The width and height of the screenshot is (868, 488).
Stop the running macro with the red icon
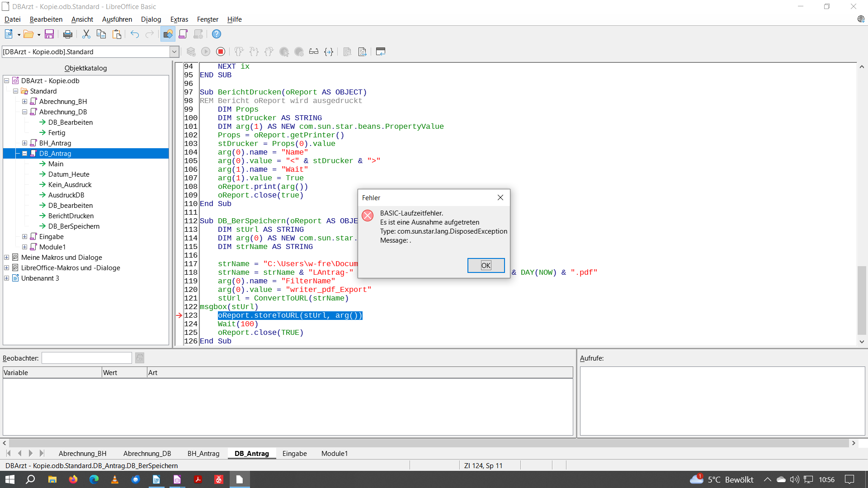coord(221,52)
